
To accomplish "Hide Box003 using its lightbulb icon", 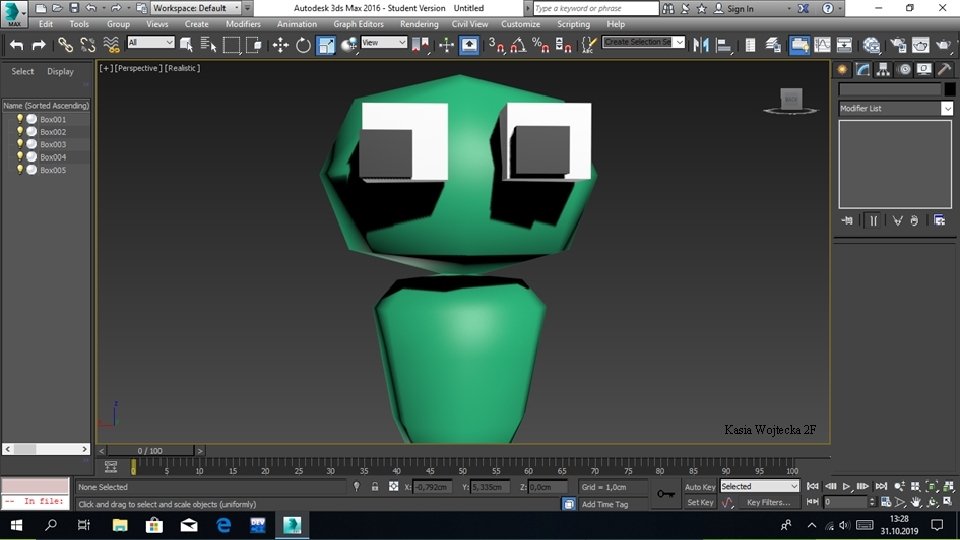I will (20, 145).
